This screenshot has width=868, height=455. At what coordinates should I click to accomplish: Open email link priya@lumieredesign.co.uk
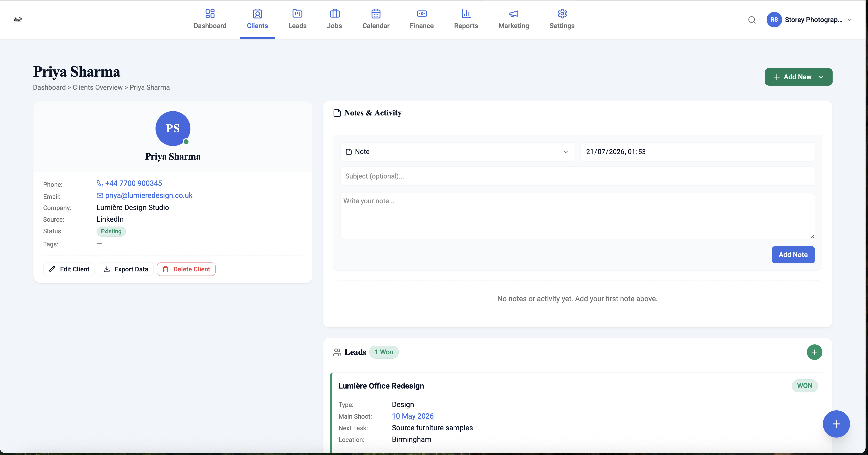coord(149,195)
